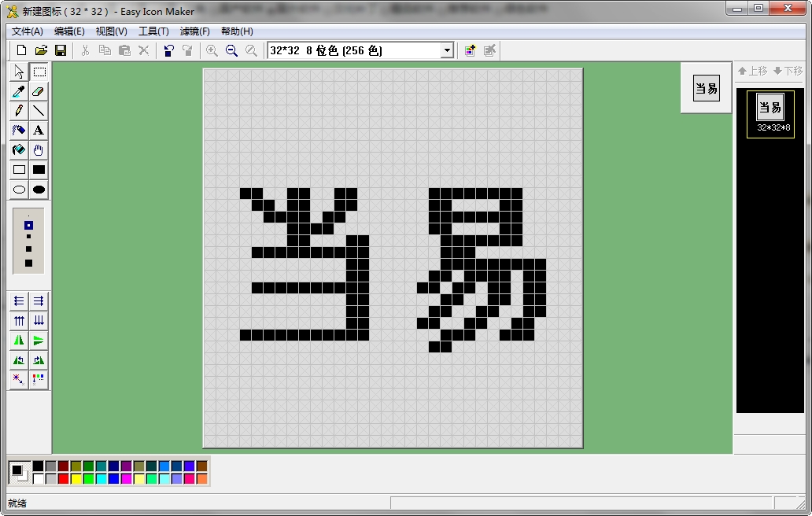Image resolution: width=812 pixels, height=516 pixels.
Task: Select the Text tool
Action: [37, 130]
